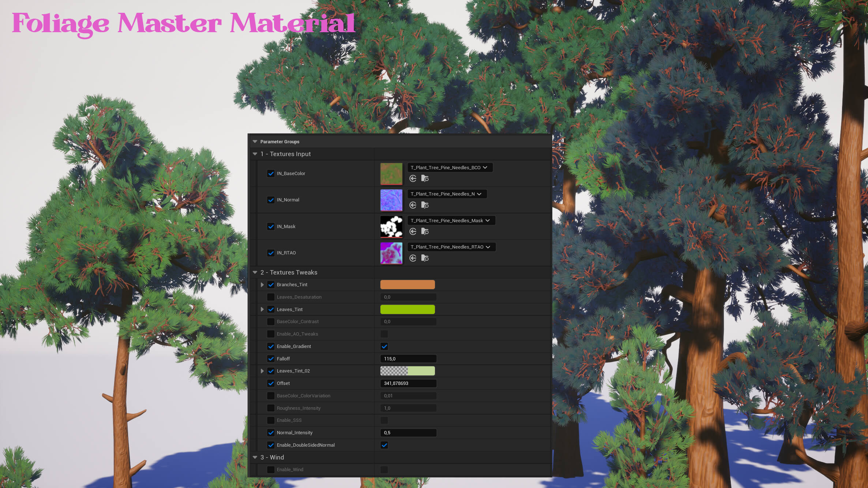Browse to Needles_Mask texture in Content Browser

point(425,231)
